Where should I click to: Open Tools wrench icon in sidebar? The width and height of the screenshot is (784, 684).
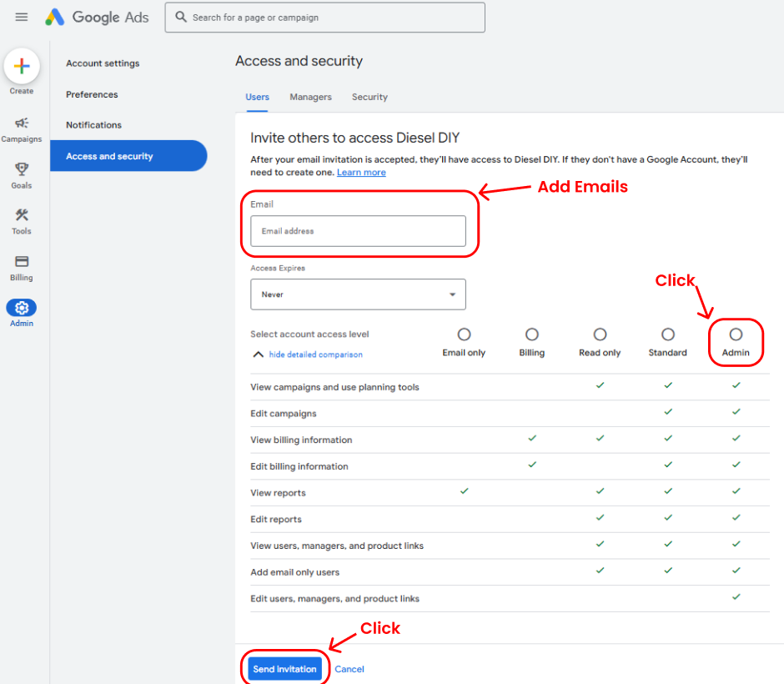[x=22, y=216]
